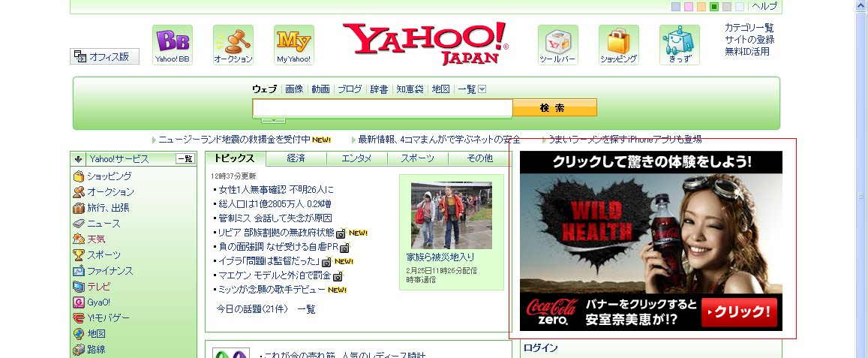Open GyaO! in the sidebar
Screen dimensions: 868x358
tap(92, 302)
